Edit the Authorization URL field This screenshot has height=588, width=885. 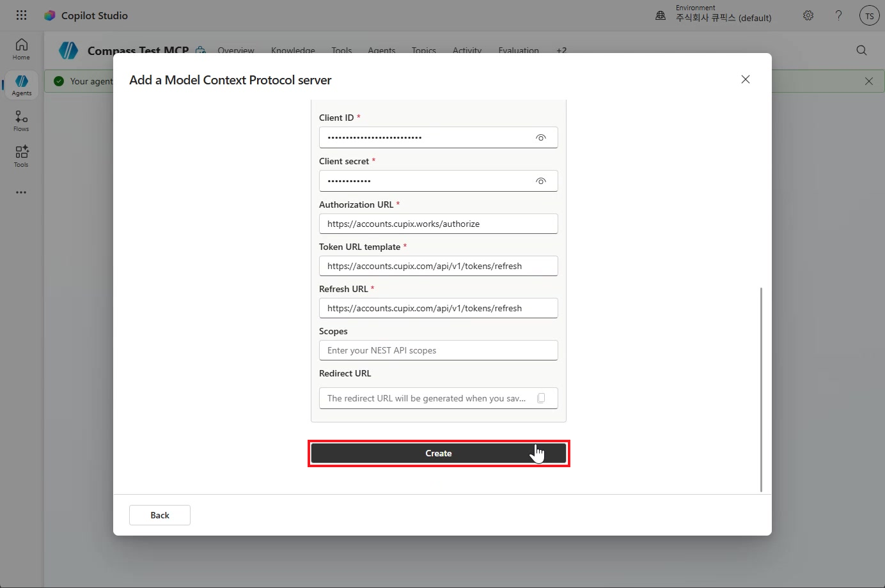pos(438,224)
